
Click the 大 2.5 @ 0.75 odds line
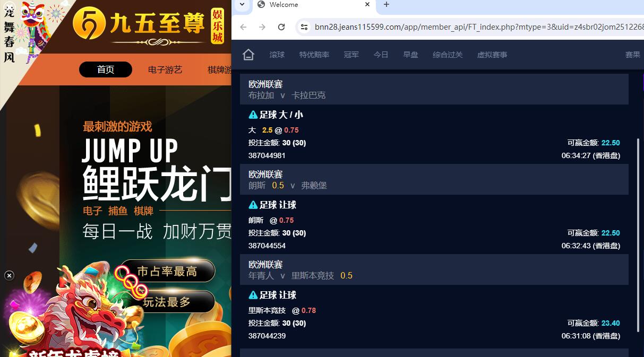click(273, 130)
